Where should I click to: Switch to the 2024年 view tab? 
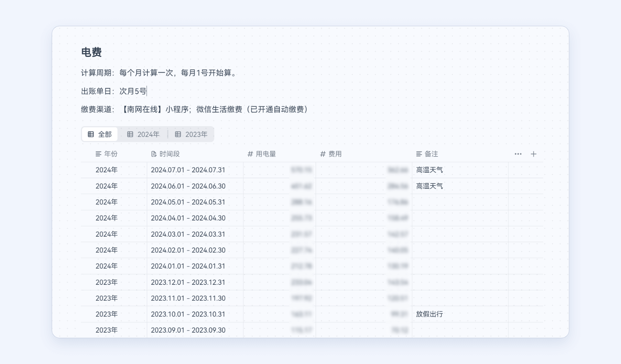click(x=143, y=134)
